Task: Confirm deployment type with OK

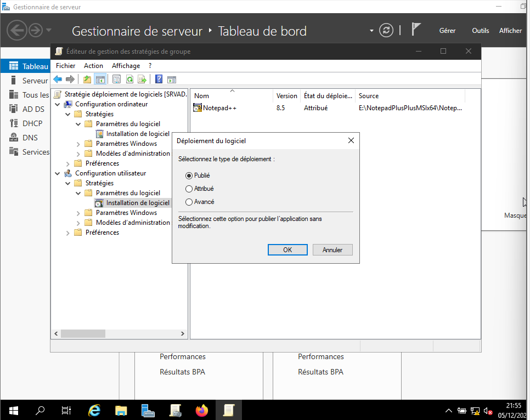Action: pyautogui.click(x=287, y=250)
